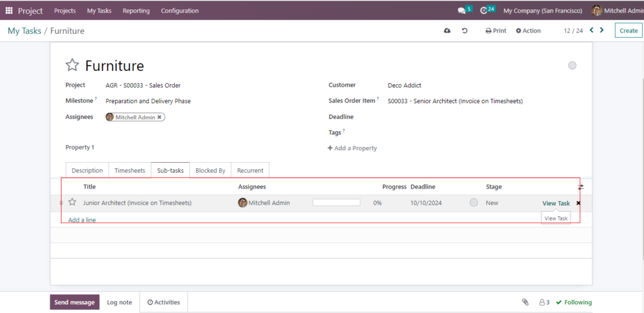Click the Add a line link

pyautogui.click(x=82, y=220)
